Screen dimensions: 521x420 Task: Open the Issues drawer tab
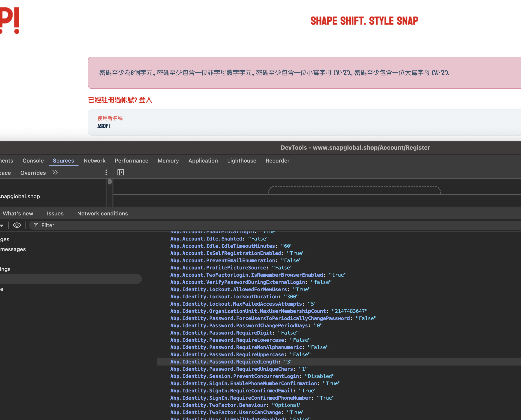coord(55,213)
